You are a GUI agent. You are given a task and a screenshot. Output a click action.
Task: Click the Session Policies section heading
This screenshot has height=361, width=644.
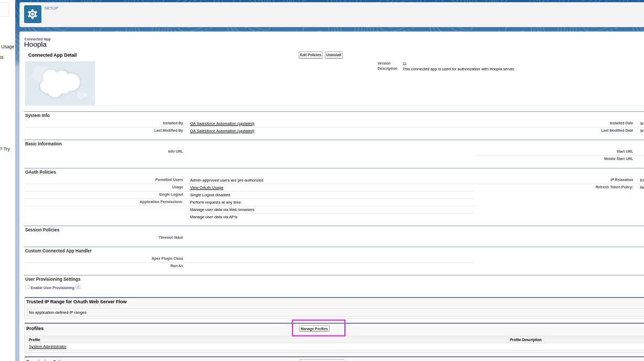pos(42,230)
